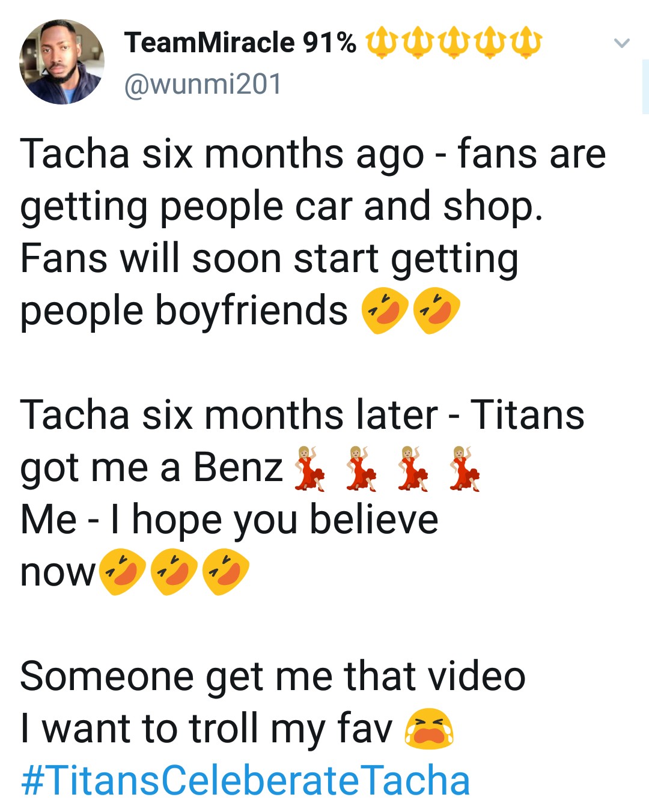Click the last dancer emoji after "Benz"
This screenshot has height=812, width=649.
click(x=465, y=468)
